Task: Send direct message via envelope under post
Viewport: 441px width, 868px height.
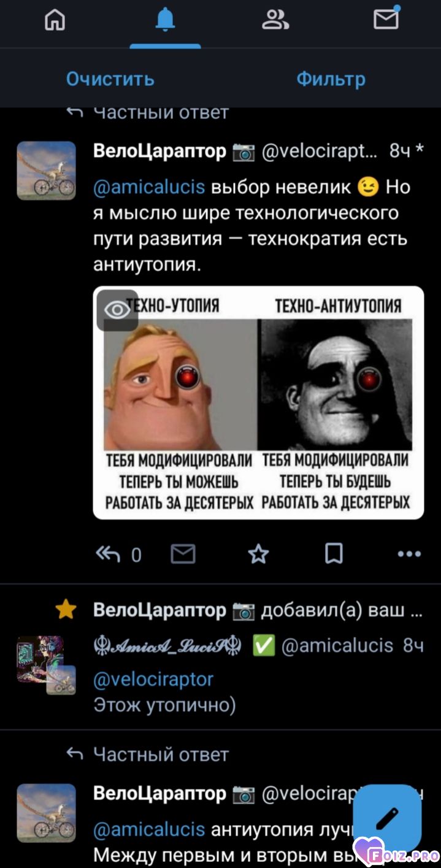Action: [x=183, y=555]
